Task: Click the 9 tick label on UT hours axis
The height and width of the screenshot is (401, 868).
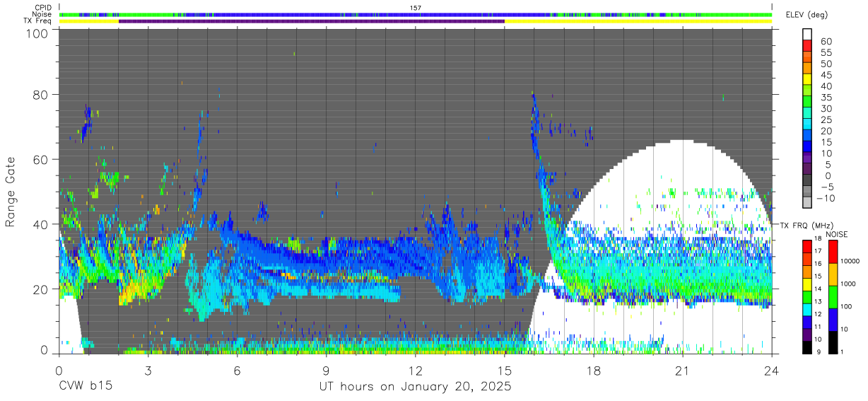Action: 326,370
